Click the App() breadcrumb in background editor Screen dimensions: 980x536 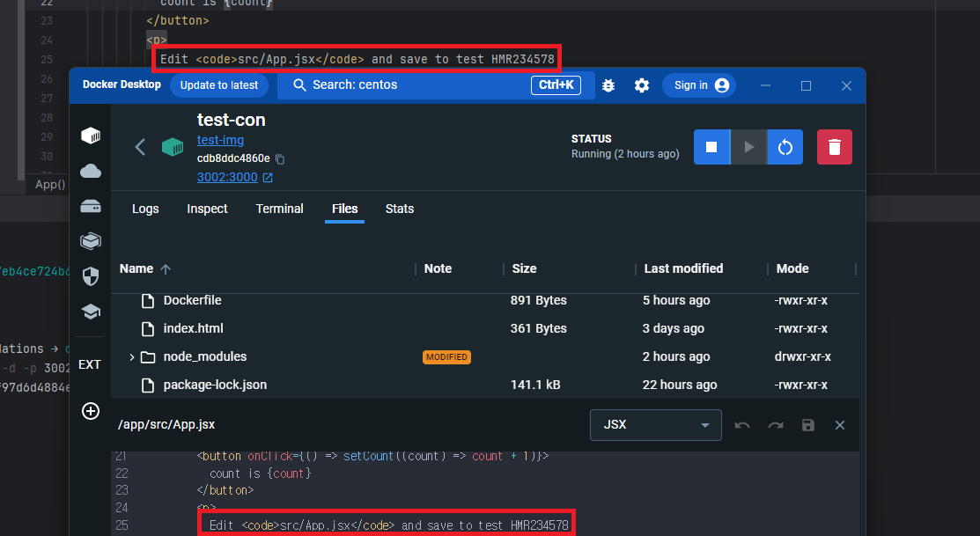click(50, 184)
